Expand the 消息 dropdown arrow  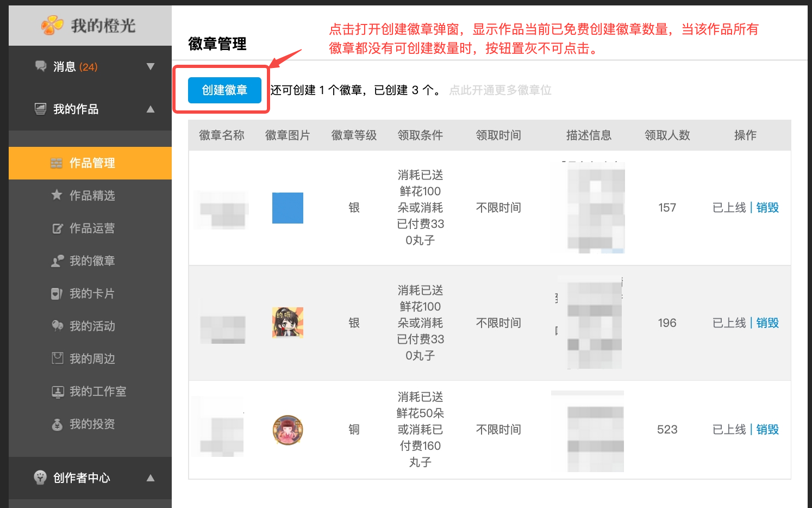click(151, 66)
